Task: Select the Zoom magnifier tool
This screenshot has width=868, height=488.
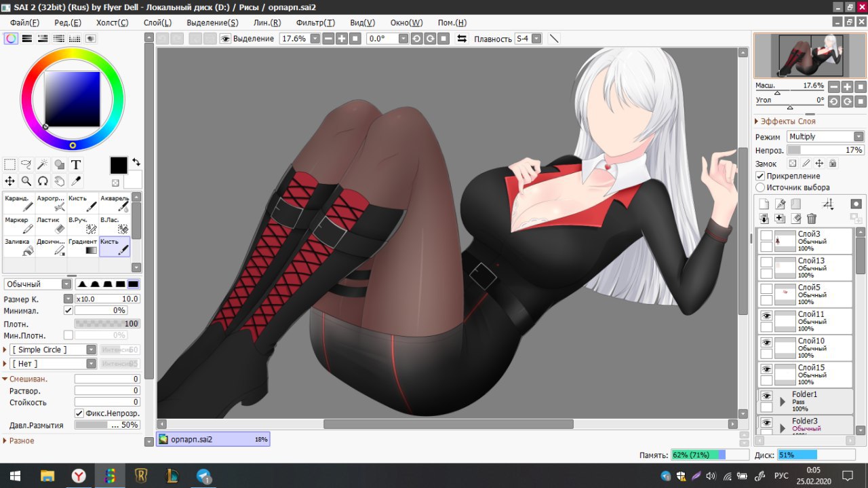Action: 26,181
